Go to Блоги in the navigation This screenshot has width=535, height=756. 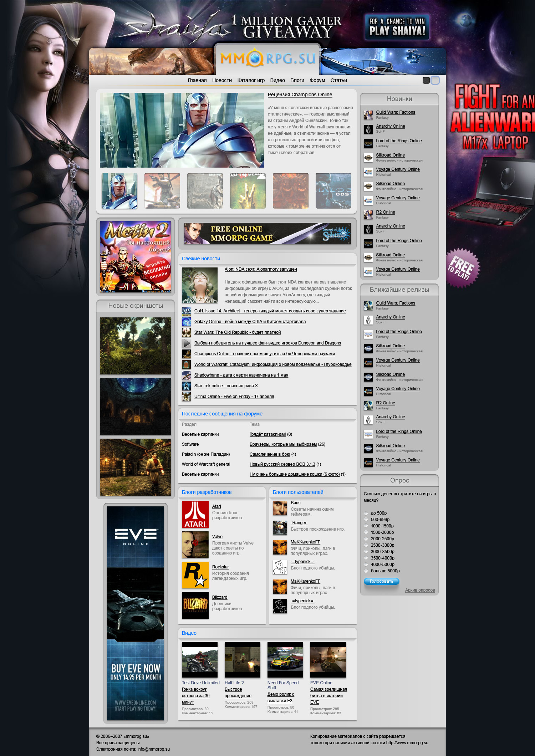297,80
